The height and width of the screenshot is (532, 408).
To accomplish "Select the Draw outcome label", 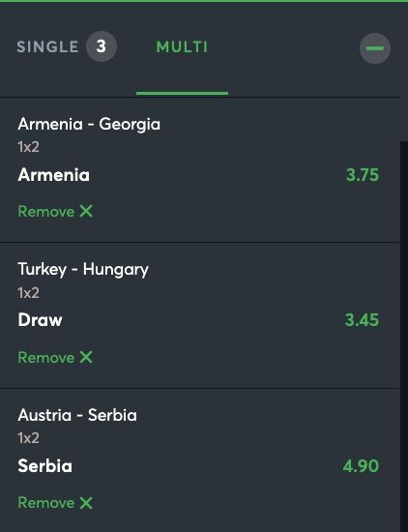I will (x=40, y=320).
